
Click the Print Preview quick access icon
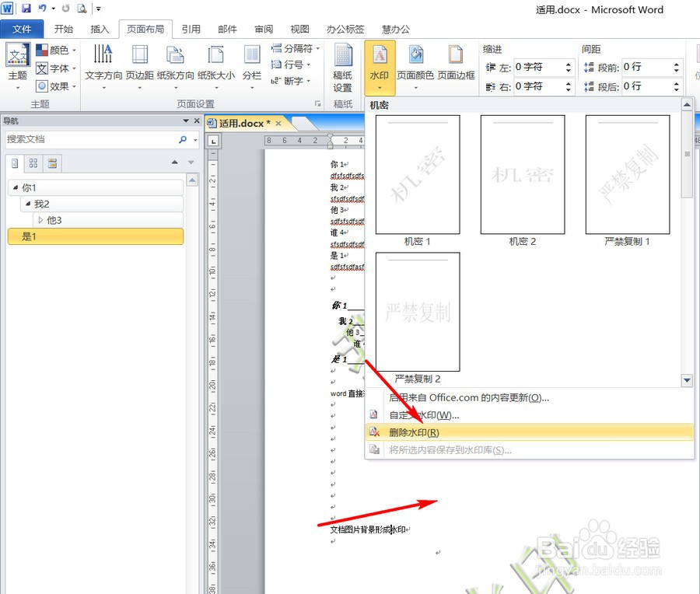(82, 9)
